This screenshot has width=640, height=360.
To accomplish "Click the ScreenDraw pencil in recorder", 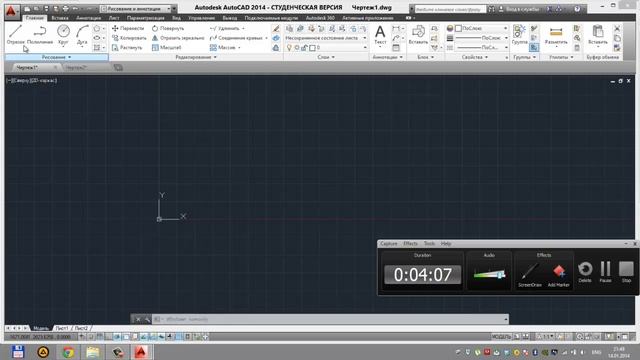I will point(530,274).
